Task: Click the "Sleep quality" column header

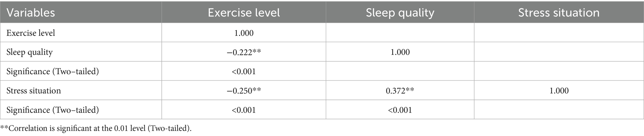Action: pos(400,13)
